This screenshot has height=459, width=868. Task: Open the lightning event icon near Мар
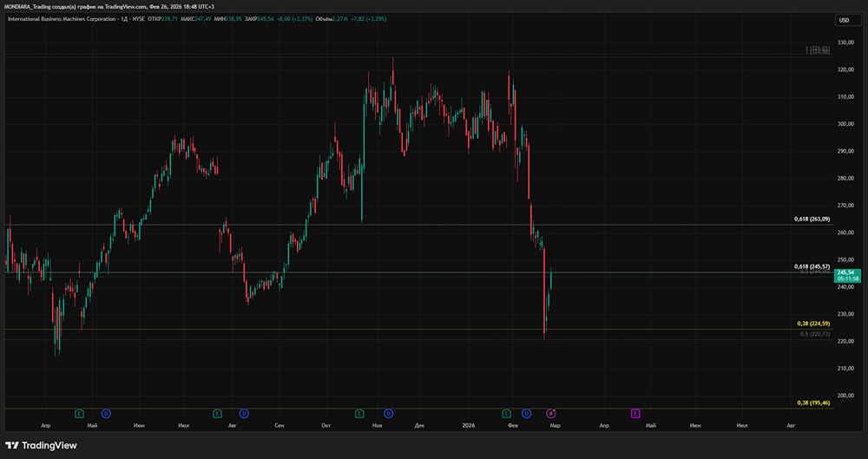click(550, 413)
